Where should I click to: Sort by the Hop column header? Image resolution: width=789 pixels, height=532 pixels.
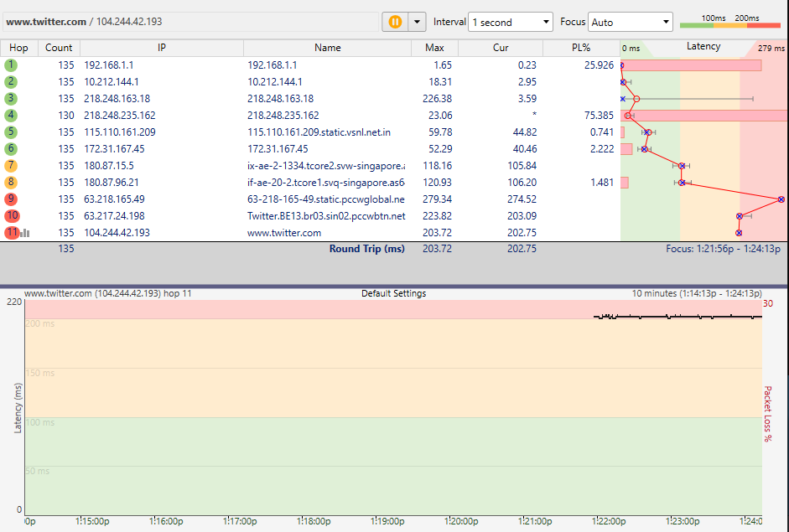tap(18, 48)
